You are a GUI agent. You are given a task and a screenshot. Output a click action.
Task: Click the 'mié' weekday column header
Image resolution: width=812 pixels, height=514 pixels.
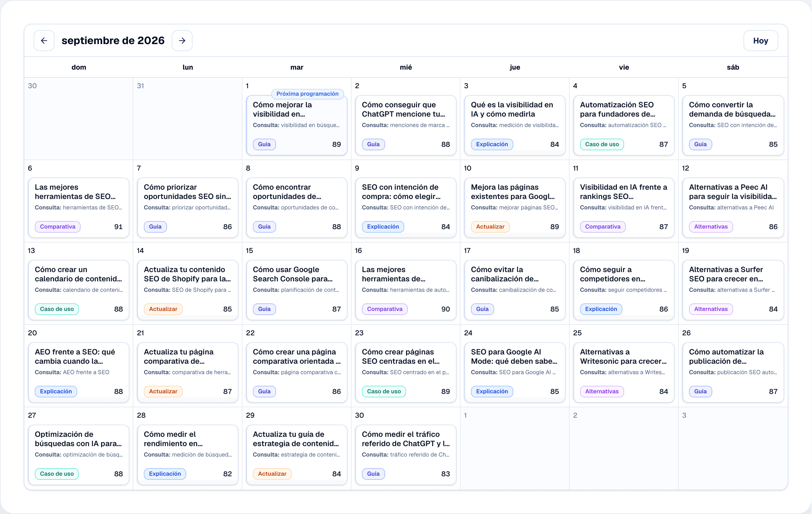pyautogui.click(x=406, y=67)
